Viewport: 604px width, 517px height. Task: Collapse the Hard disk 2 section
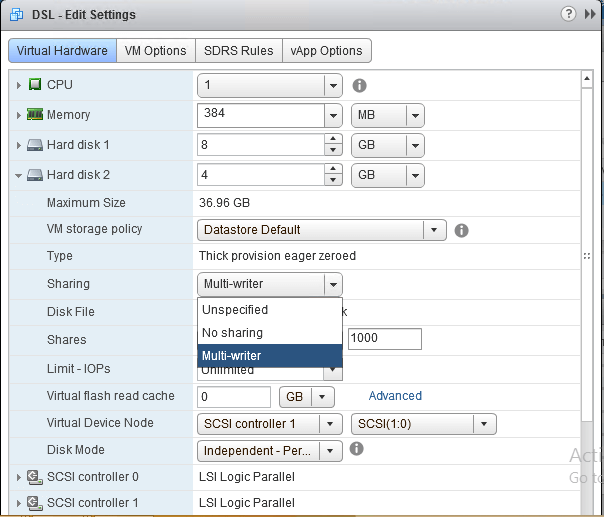coord(19,175)
